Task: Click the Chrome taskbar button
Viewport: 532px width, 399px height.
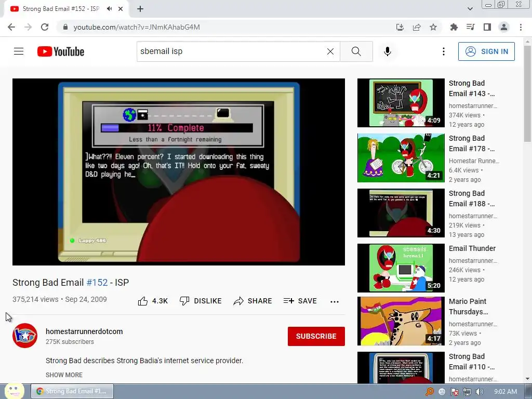Action: click(72, 391)
